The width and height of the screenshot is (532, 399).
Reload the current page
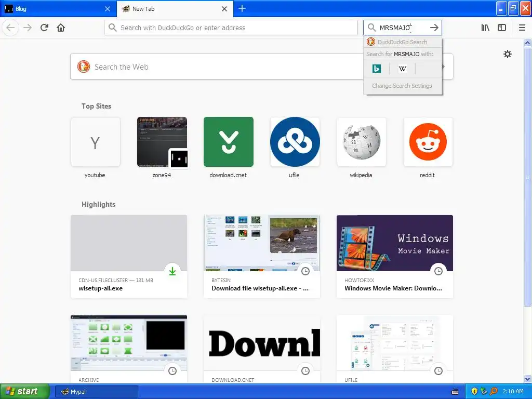point(44,28)
